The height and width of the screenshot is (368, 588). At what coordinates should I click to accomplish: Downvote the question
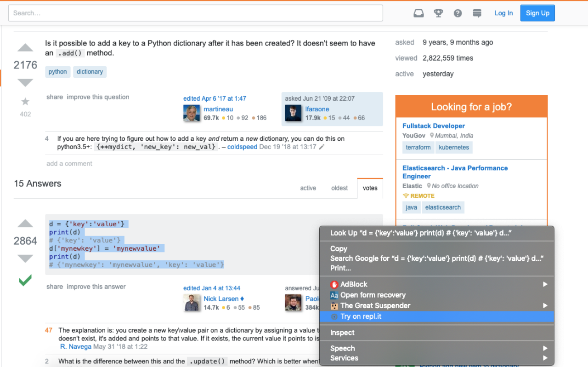point(25,82)
